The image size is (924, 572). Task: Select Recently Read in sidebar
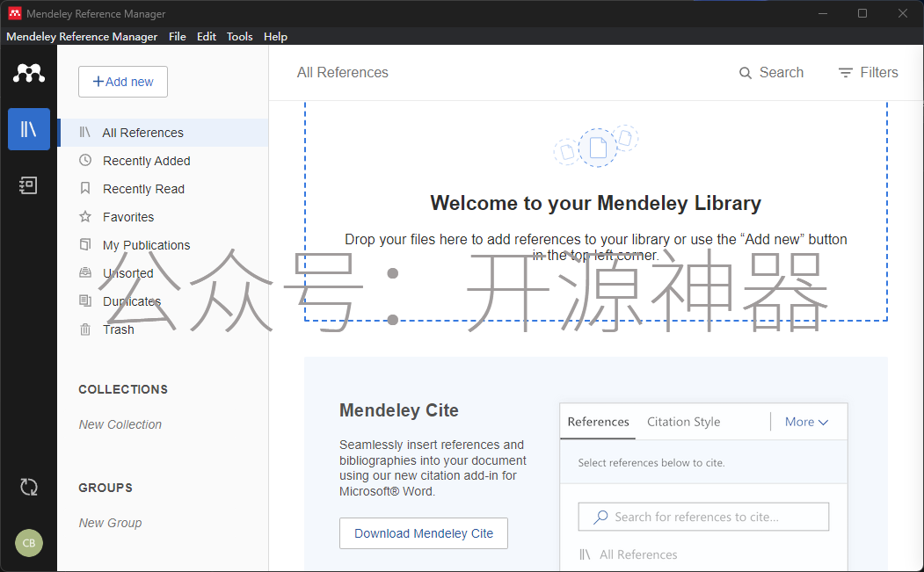tap(164, 189)
